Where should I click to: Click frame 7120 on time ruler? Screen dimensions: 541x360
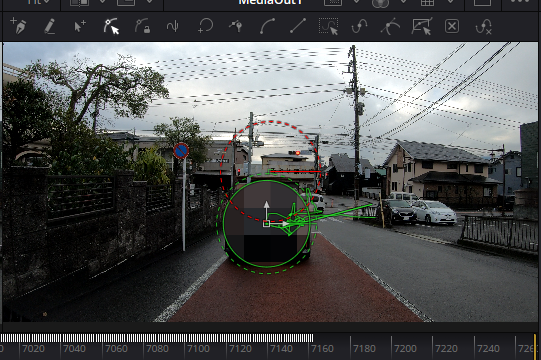(240, 349)
